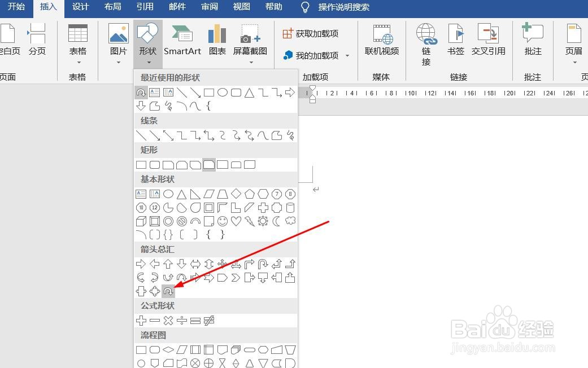Pick the diamond shape in 基本形状

(236, 194)
